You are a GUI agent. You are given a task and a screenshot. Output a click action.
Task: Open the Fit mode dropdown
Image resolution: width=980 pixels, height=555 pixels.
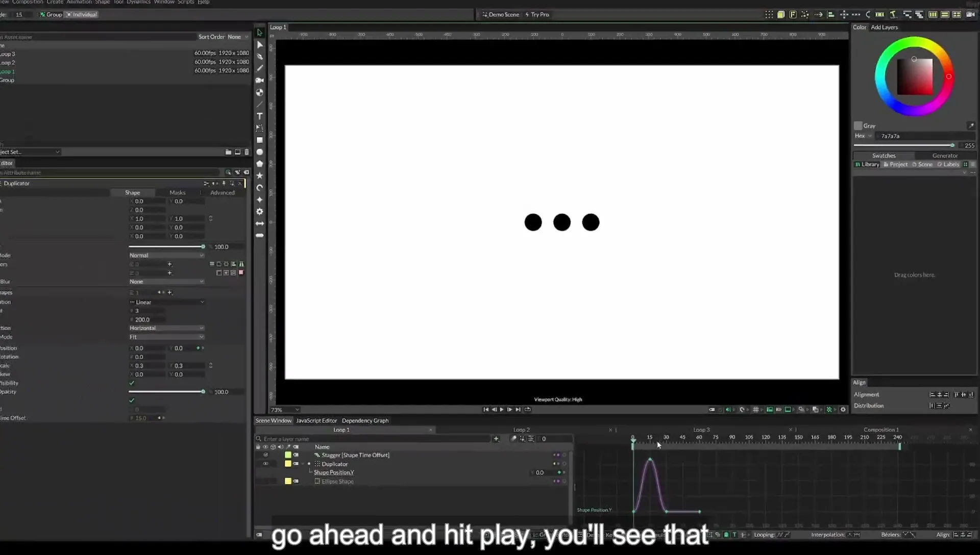[x=166, y=337]
